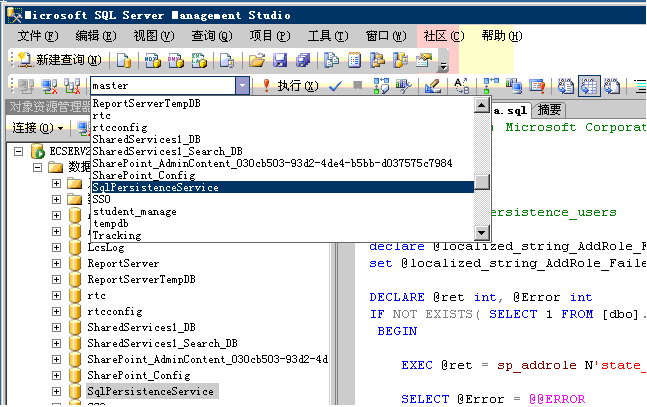The image size is (647, 407).
Task: Click the Open File folder icon
Action: pos(256,61)
